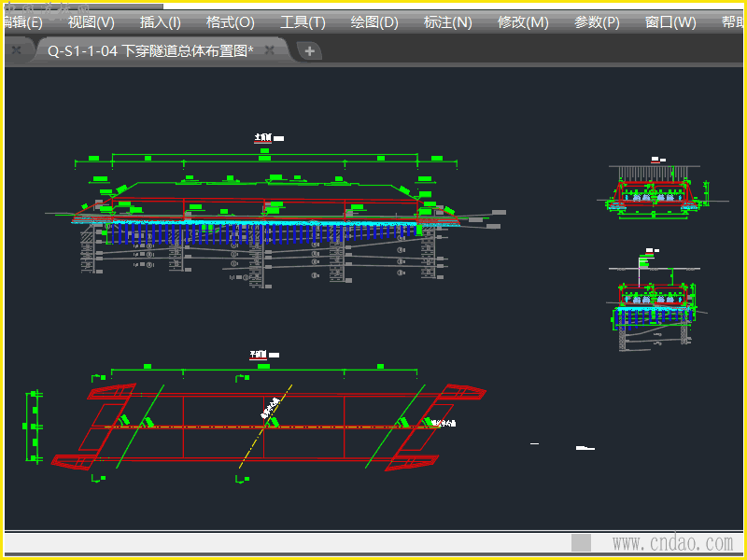This screenshot has width=747, height=560.
Task: Click the plan view title label
Action: [264, 355]
